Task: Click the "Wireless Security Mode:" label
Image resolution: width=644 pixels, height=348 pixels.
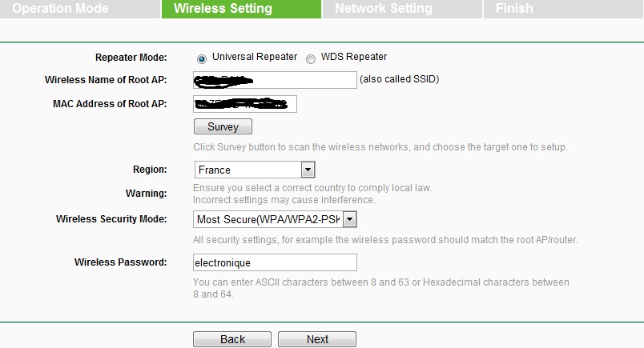Action: [x=111, y=219]
